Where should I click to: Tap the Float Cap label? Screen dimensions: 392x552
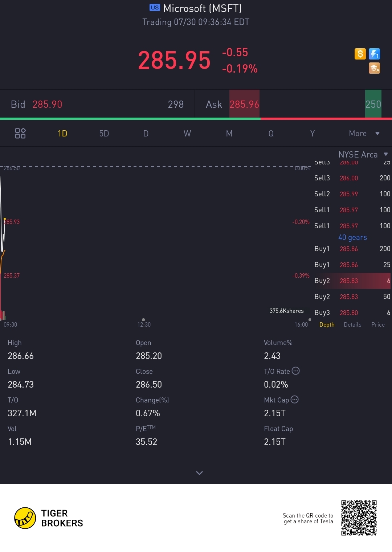(278, 429)
